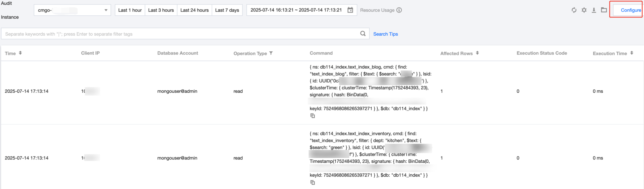Click the search magnifier icon
Image resolution: width=644 pixels, height=189 pixels.
coord(363,34)
